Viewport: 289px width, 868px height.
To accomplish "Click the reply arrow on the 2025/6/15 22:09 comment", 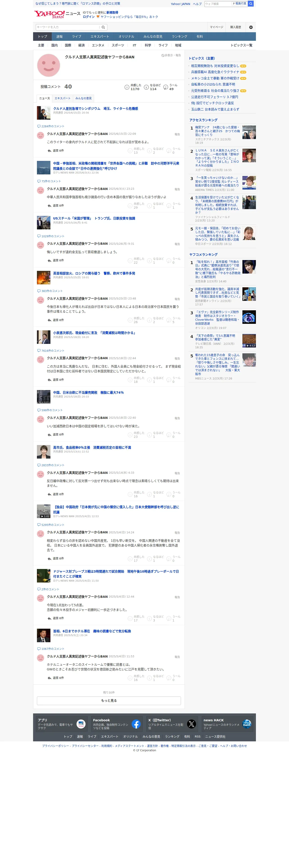I will (50, 151).
